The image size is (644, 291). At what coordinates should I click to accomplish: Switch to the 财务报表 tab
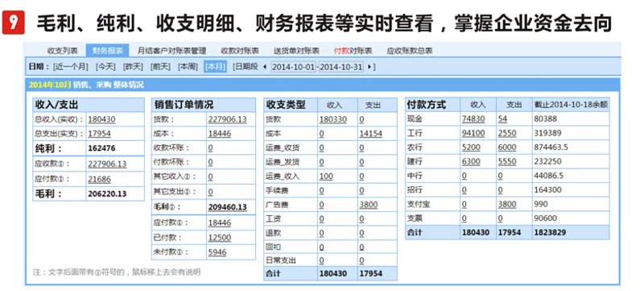click(107, 51)
